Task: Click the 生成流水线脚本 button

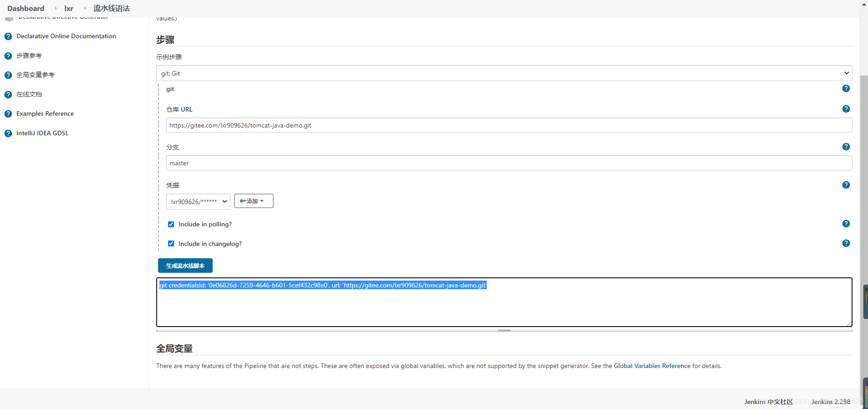Action: [x=185, y=266]
